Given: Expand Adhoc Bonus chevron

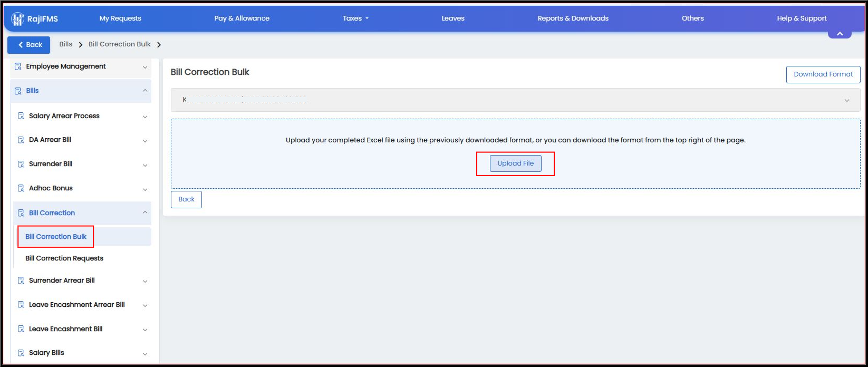Looking at the screenshot, I should [145, 189].
